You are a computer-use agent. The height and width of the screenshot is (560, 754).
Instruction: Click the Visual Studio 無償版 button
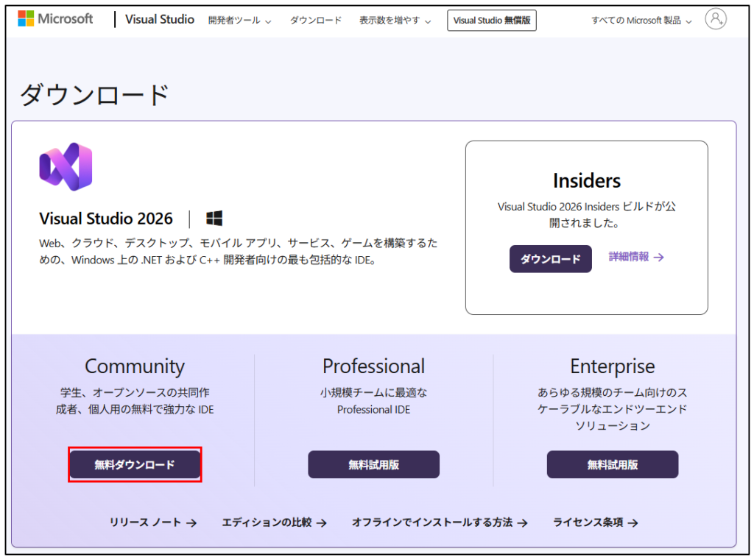(491, 21)
